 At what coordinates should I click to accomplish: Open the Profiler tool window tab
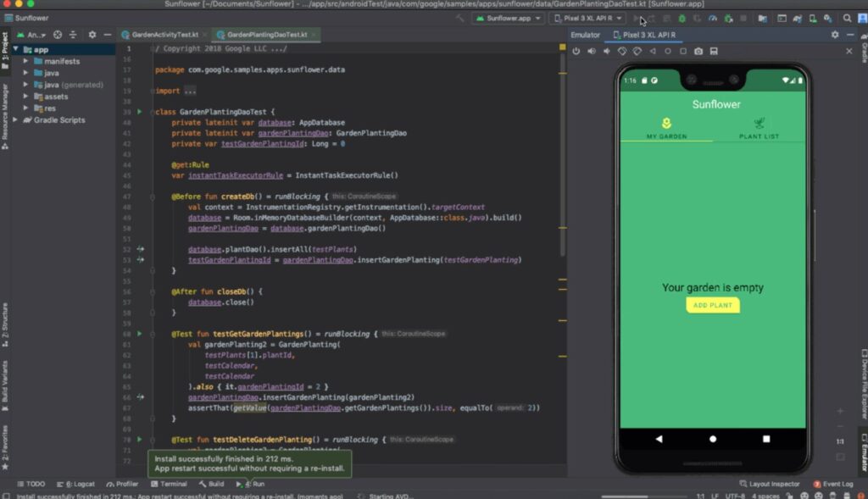(x=122, y=484)
